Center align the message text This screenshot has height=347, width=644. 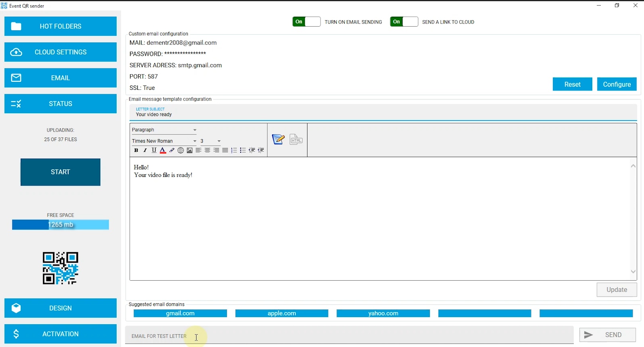point(207,150)
